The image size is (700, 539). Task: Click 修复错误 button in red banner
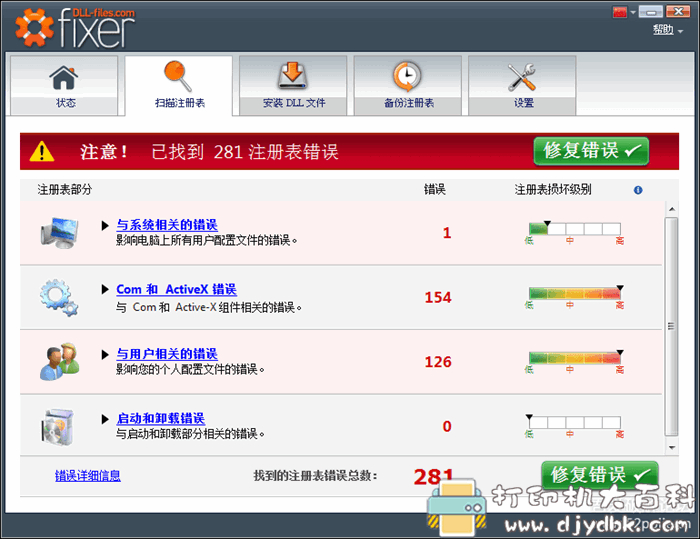591,151
